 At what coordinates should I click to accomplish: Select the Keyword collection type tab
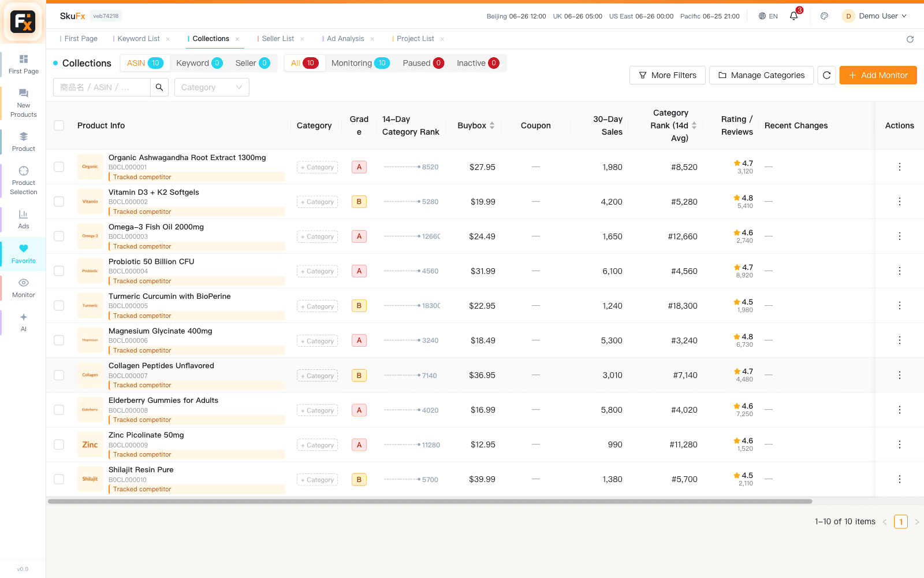199,63
